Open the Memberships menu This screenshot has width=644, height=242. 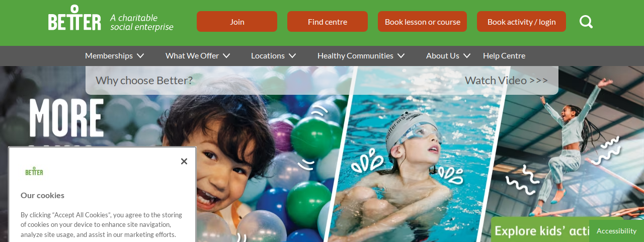[109, 56]
